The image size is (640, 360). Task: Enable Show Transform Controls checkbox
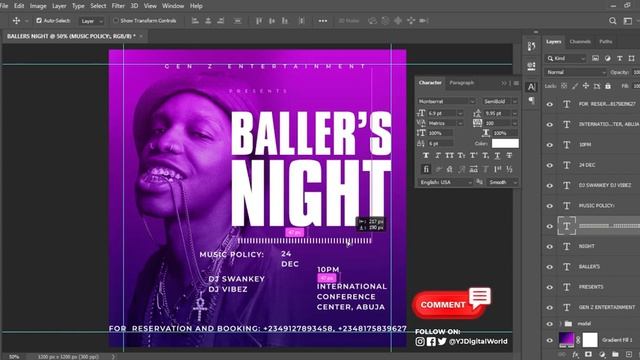[116, 20]
